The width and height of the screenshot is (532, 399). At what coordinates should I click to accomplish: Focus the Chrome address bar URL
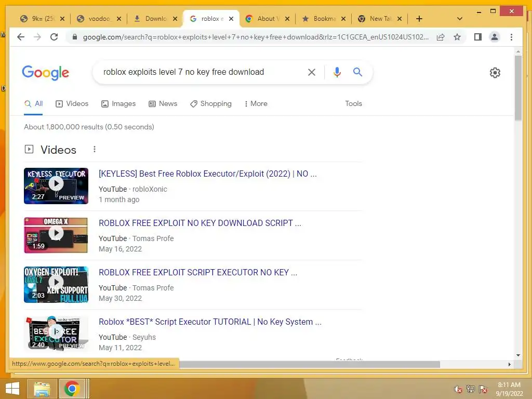point(256,37)
